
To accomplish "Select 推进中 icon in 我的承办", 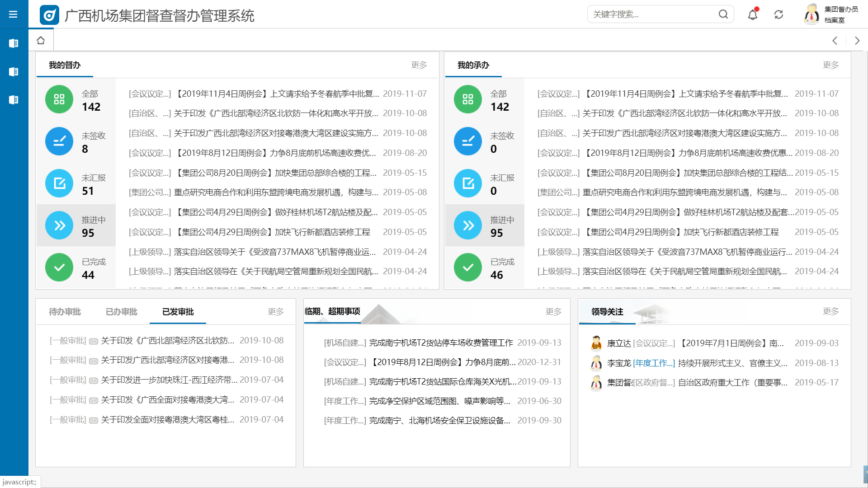I will click(x=468, y=225).
